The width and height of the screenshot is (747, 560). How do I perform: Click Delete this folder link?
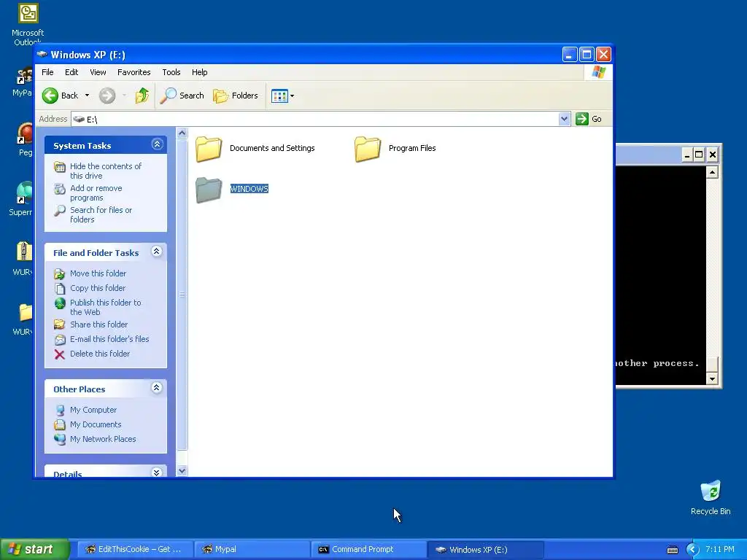click(x=99, y=354)
